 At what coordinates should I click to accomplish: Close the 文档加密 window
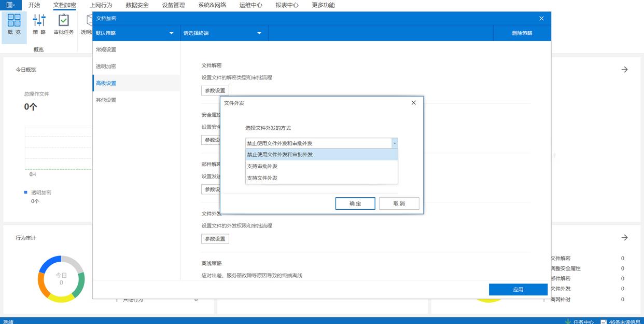pyautogui.click(x=541, y=18)
